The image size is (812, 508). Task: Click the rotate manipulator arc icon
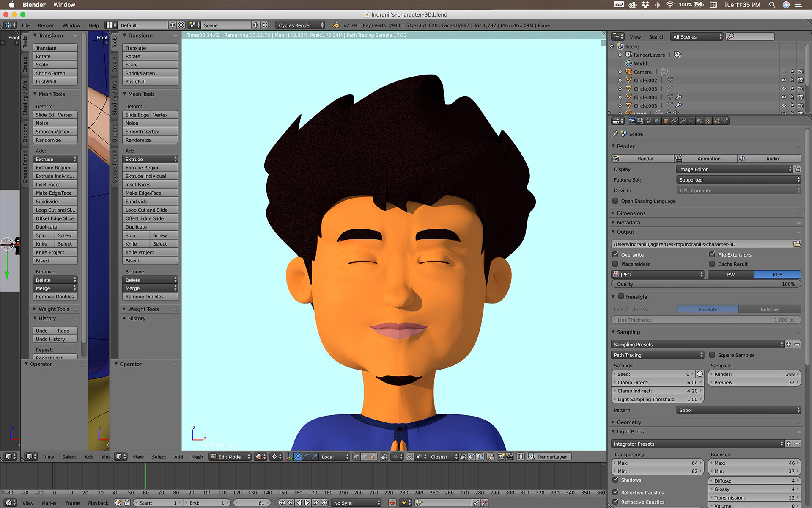point(306,457)
